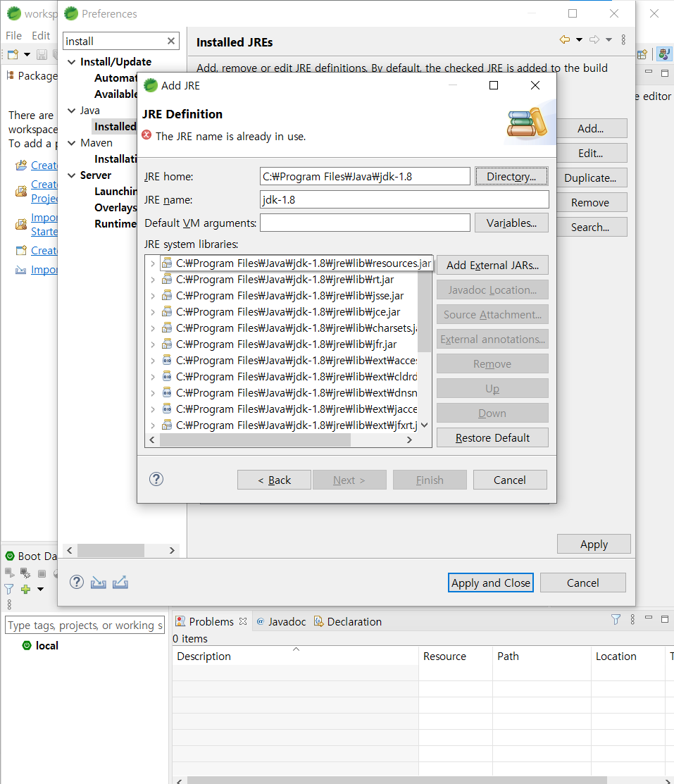This screenshot has height=784, width=674.
Task: Click the Variables... button
Action: coord(511,223)
